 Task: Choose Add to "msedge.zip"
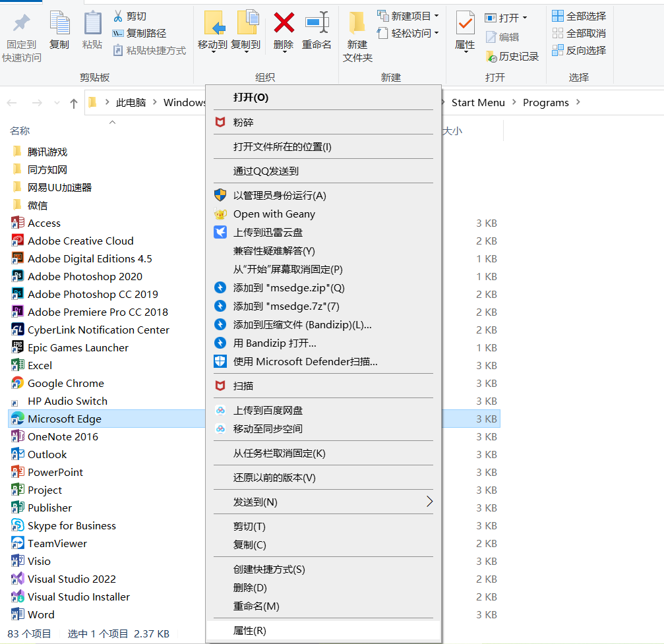(324, 288)
